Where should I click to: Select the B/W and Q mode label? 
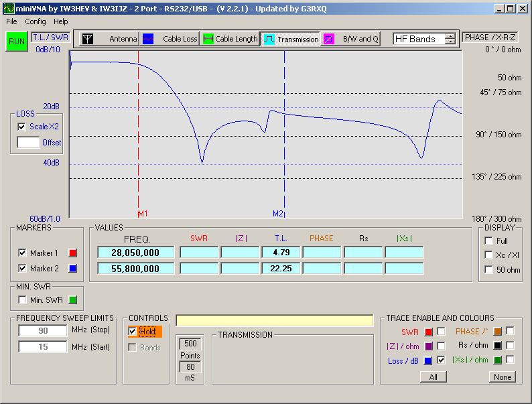coord(360,39)
